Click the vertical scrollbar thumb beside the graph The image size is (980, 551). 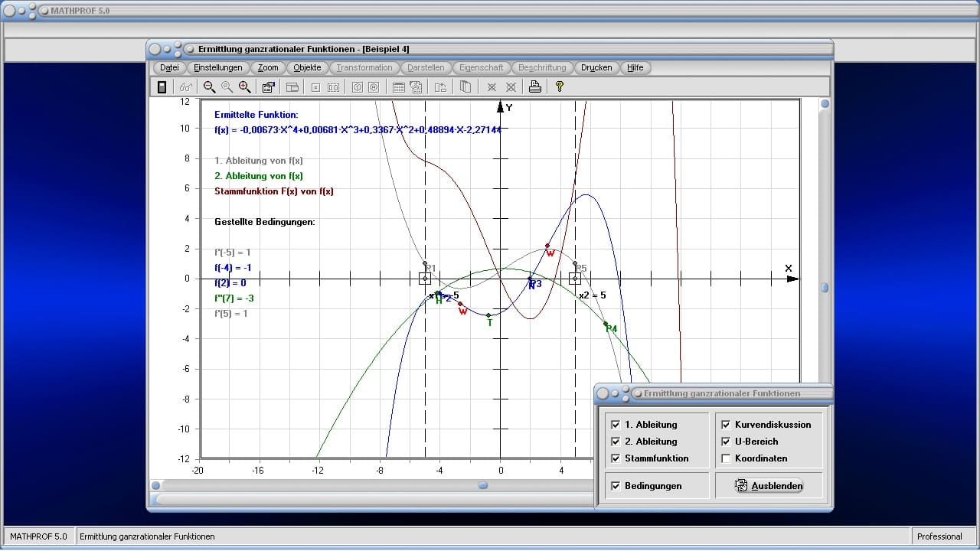(x=825, y=288)
